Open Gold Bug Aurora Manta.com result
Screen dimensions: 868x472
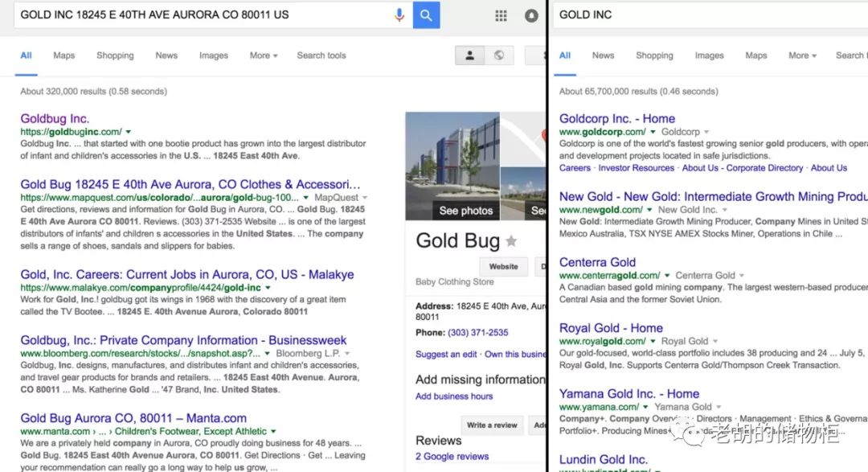pos(133,418)
